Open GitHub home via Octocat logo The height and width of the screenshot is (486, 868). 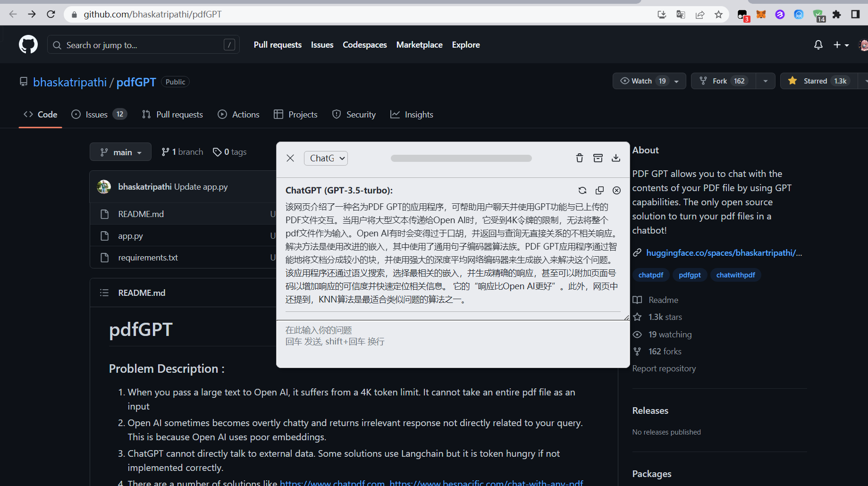coord(28,44)
